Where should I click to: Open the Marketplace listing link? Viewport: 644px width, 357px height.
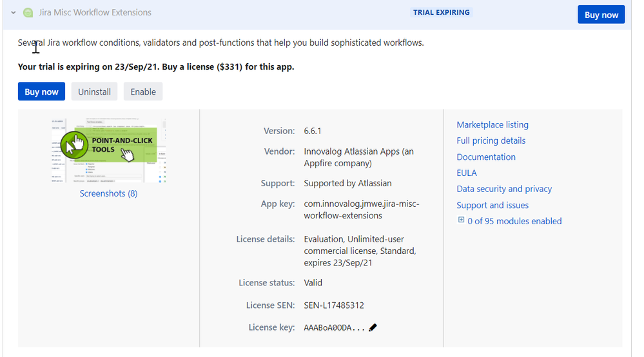point(493,125)
